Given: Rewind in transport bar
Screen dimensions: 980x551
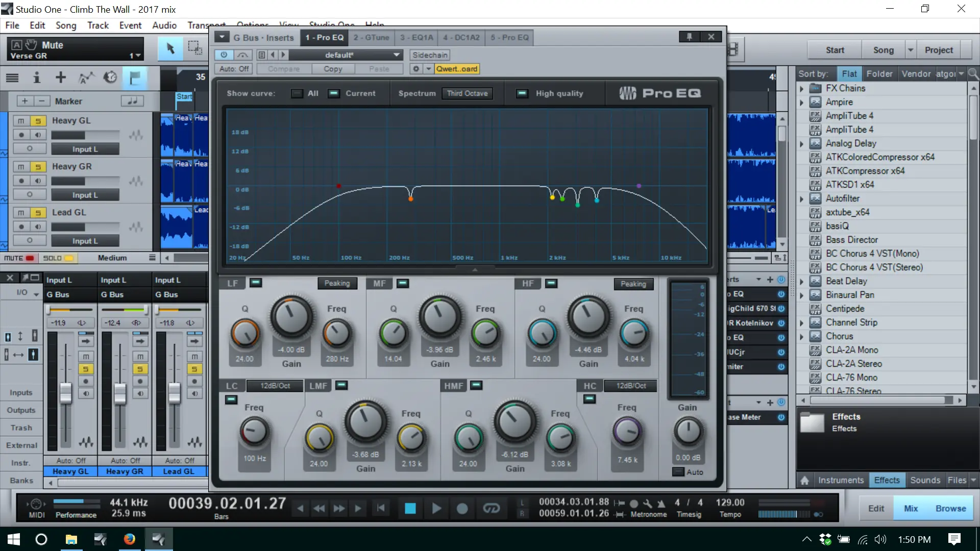Looking at the screenshot, I should point(319,508).
